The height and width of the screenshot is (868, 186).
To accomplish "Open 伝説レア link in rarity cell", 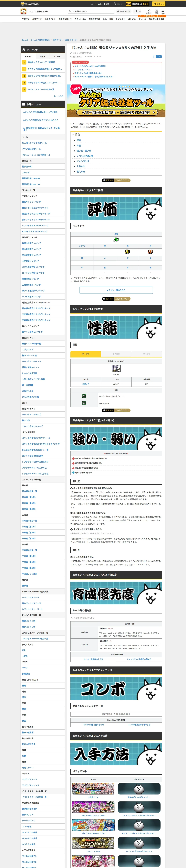I will 86,384.
